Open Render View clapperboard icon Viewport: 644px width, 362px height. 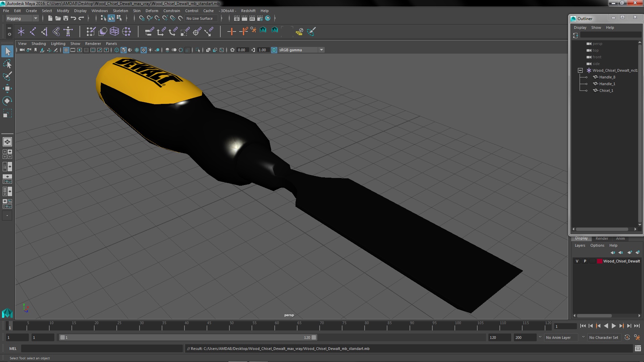(237, 18)
